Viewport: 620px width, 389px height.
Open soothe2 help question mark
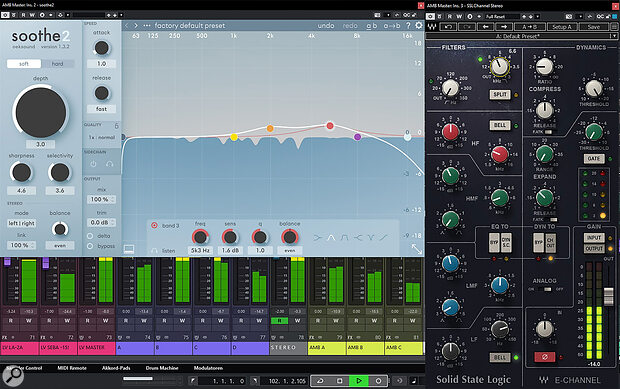408,25
